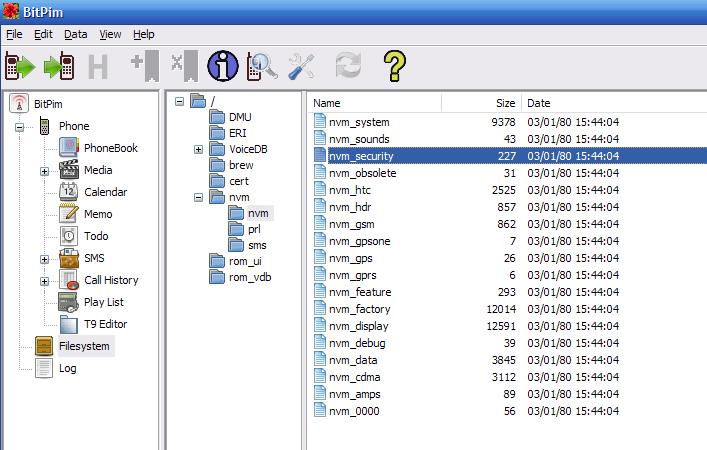Viewport: 707px width, 450px height.
Task: Select the nvm_factory file in the list
Action: (x=359, y=309)
